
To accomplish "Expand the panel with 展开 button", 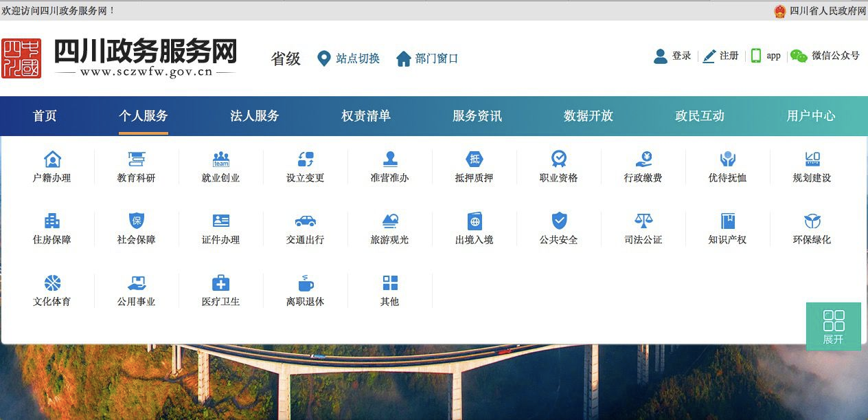I will tap(834, 327).
